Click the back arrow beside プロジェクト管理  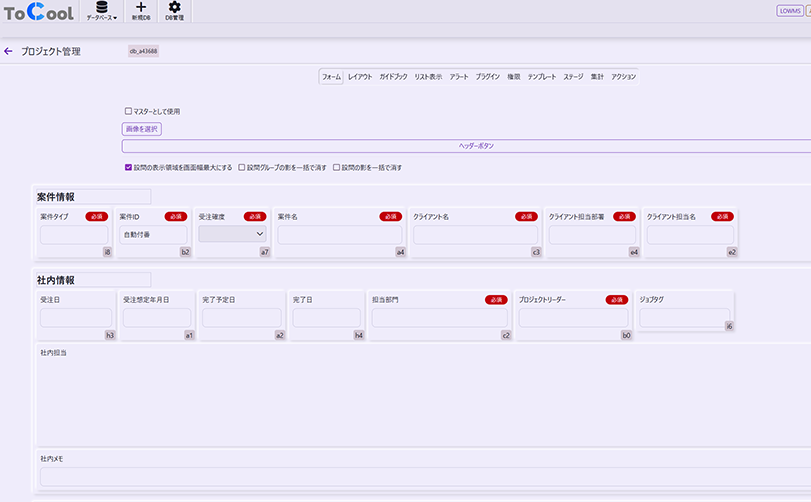click(x=9, y=51)
